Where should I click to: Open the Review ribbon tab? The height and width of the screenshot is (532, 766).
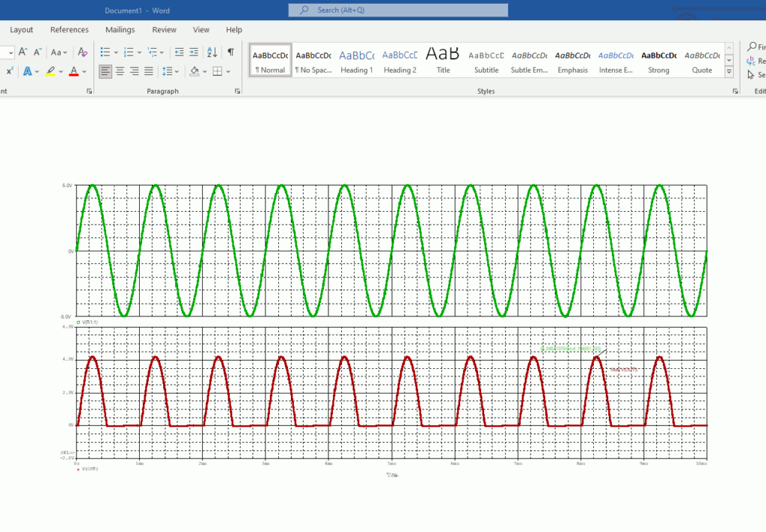click(x=164, y=30)
